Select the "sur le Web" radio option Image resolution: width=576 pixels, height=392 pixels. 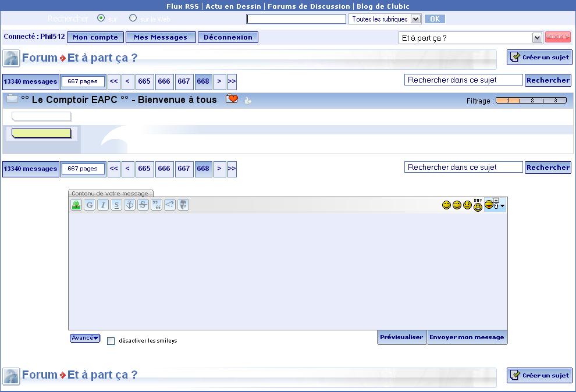click(x=133, y=18)
